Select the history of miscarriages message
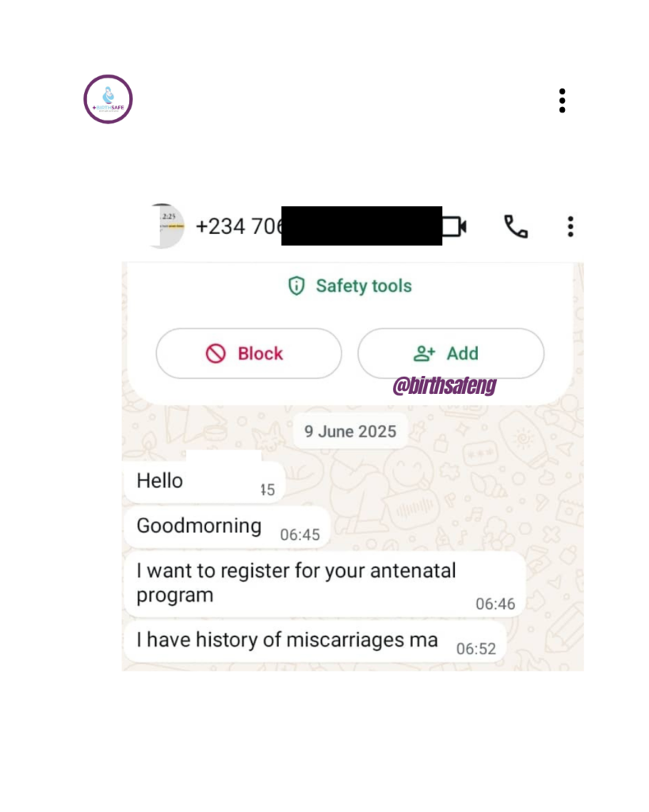The image size is (649, 812). (315, 642)
